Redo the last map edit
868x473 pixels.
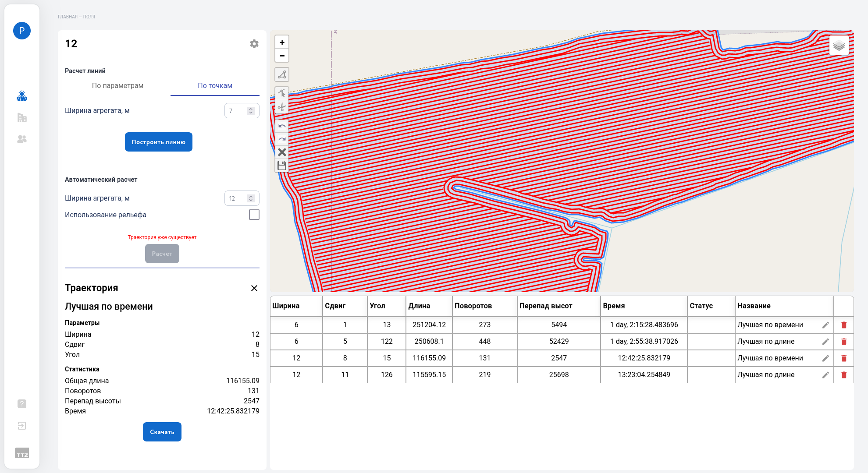(x=282, y=139)
